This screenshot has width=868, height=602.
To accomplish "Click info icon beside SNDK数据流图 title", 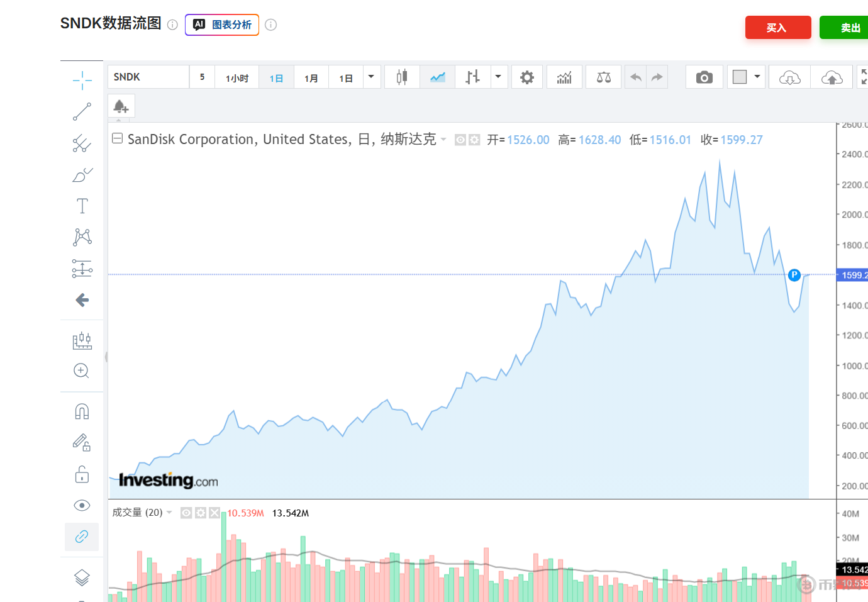I will [172, 25].
